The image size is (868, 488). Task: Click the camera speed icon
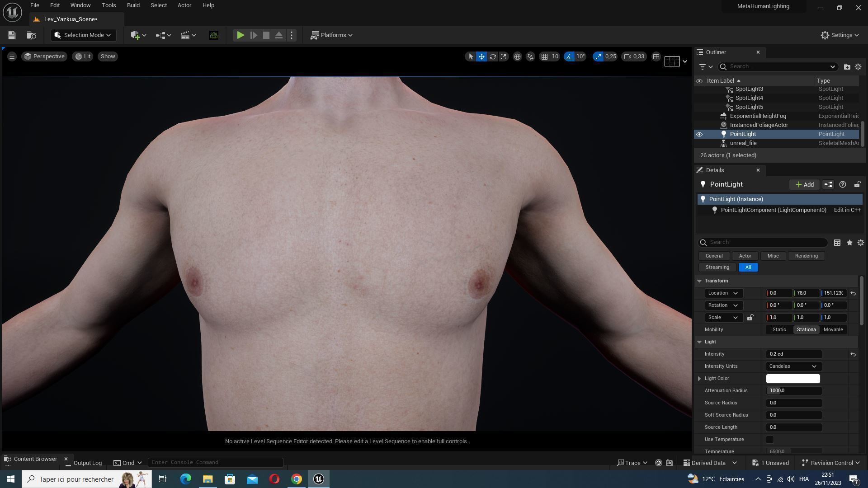[627, 56]
